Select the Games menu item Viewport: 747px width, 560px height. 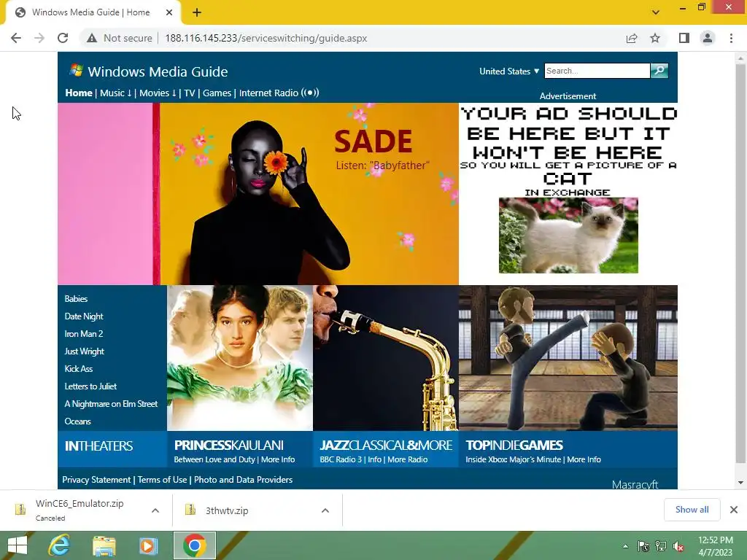217,93
